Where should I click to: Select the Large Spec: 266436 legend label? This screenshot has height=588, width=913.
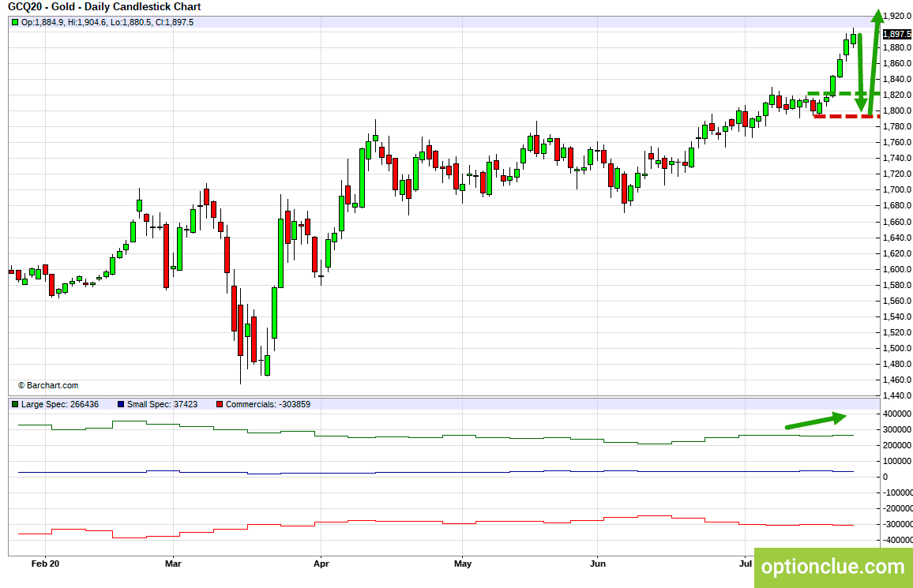tap(60, 404)
